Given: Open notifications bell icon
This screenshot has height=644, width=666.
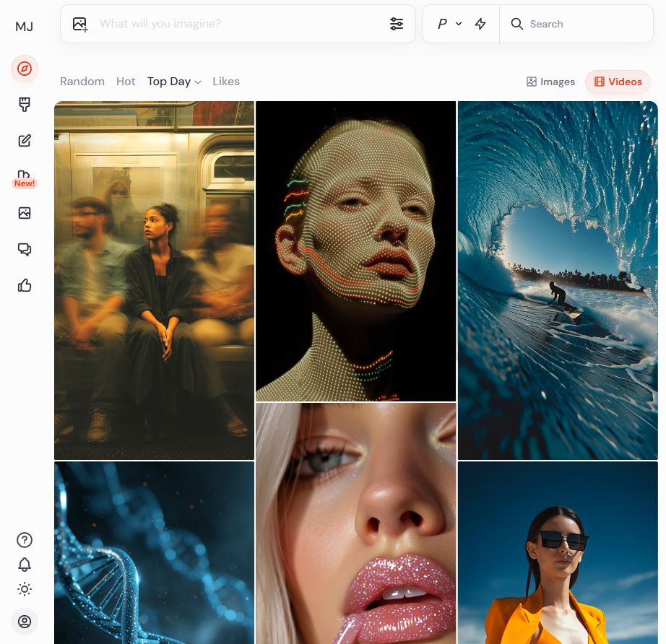Looking at the screenshot, I should [25, 565].
